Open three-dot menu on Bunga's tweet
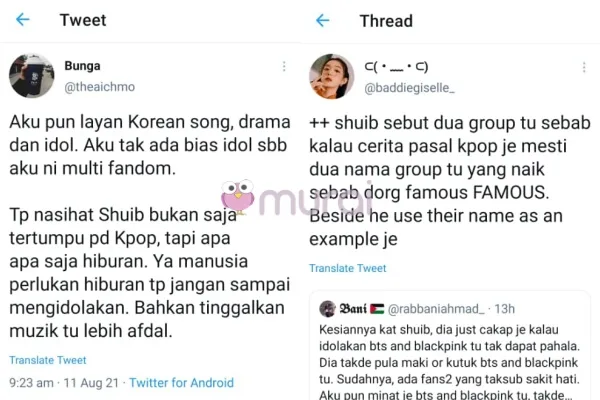 (284, 67)
